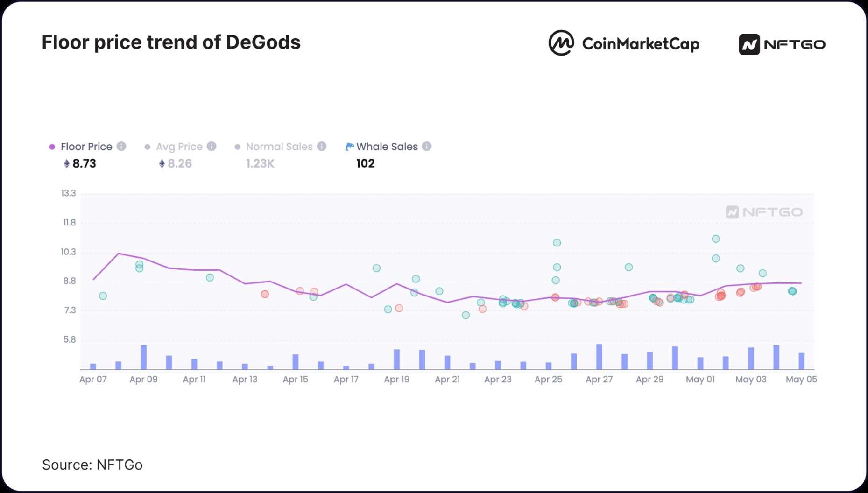Toggle the Normal Sales legend series
Image resolution: width=868 pixels, height=493 pixels.
click(279, 147)
